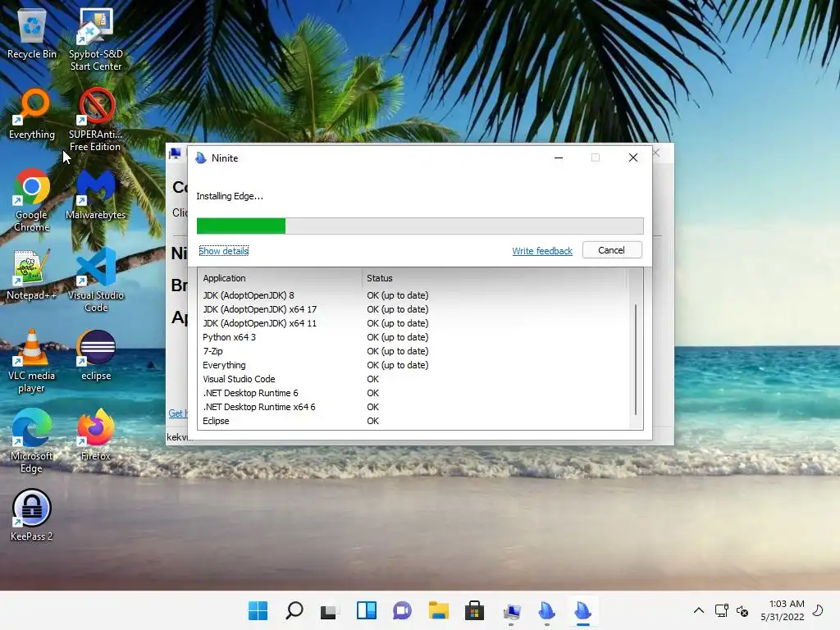Viewport: 840px width, 630px height.
Task: Select the Microsoft Edge desktop icon
Action: click(32, 441)
